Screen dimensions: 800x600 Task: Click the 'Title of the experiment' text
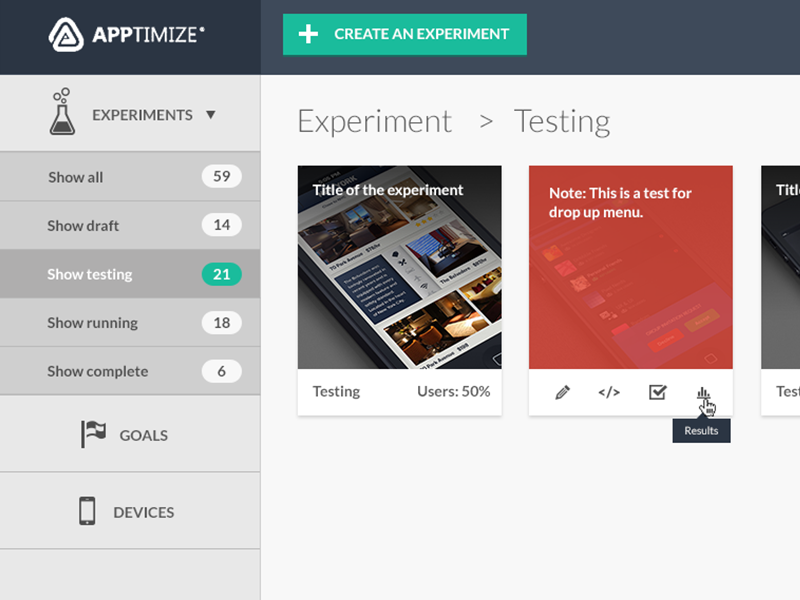click(388, 190)
